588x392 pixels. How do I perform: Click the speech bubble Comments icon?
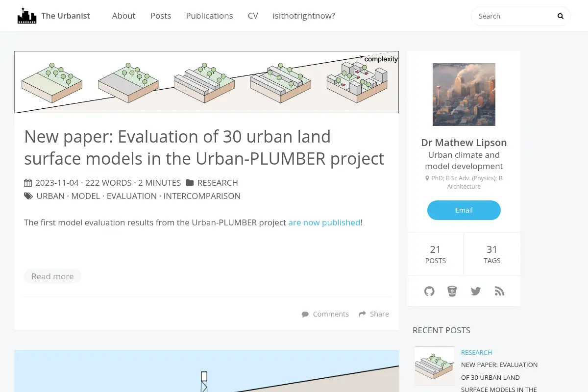click(305, 314)
